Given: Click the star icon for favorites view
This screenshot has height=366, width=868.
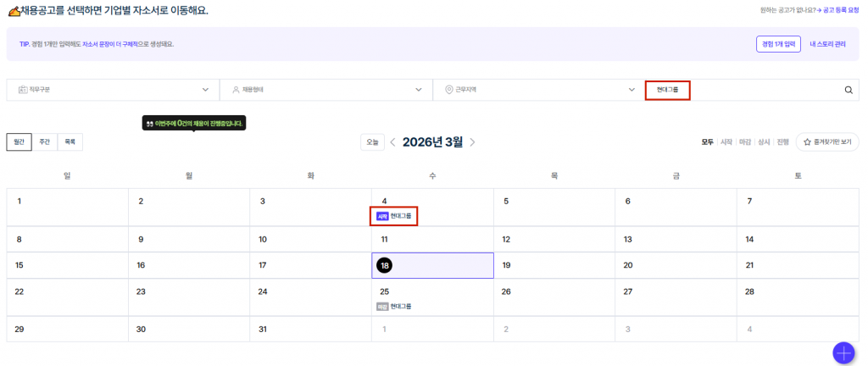Looking at the screenshot, I should pyautogui.click(x=807, y=142).
